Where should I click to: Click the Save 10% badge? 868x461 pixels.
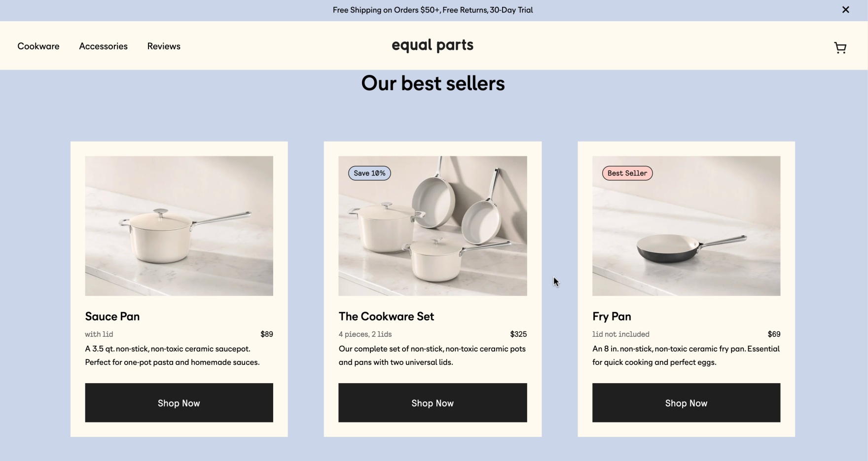click(369, 173)
